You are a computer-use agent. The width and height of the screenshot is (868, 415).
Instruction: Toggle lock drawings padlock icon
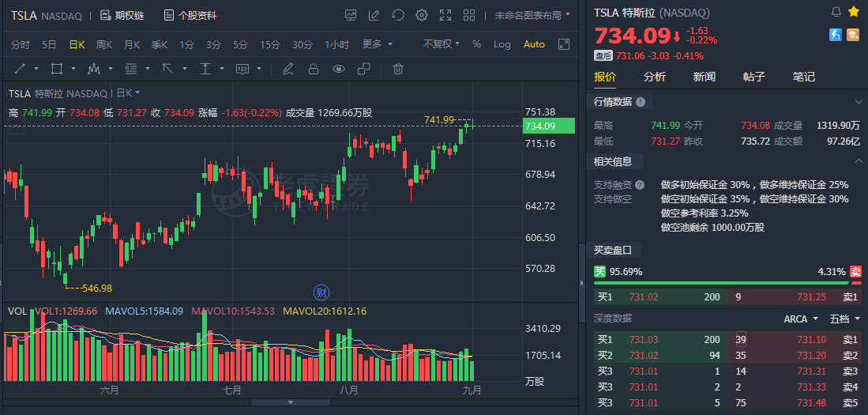pyautogui.click(x=314, y=69)
